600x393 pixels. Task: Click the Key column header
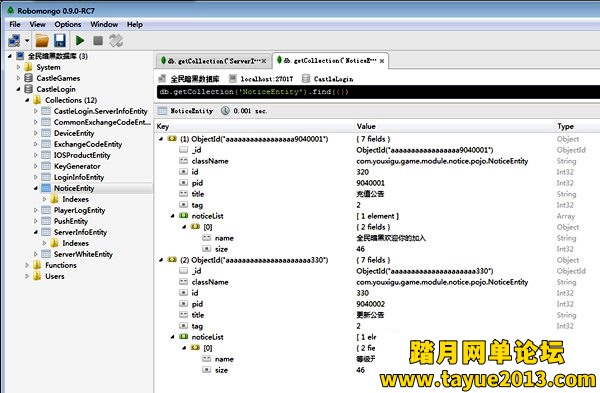coord(163,126)
